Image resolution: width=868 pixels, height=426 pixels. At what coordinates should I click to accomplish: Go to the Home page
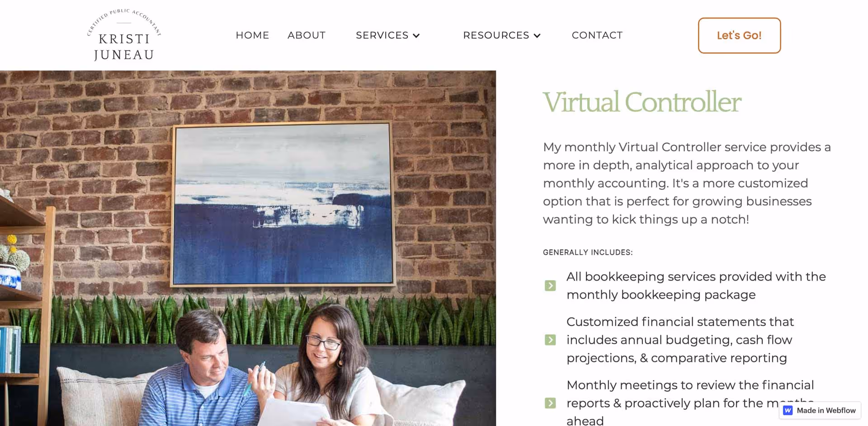pyautogui.click(x=252, y=35)
